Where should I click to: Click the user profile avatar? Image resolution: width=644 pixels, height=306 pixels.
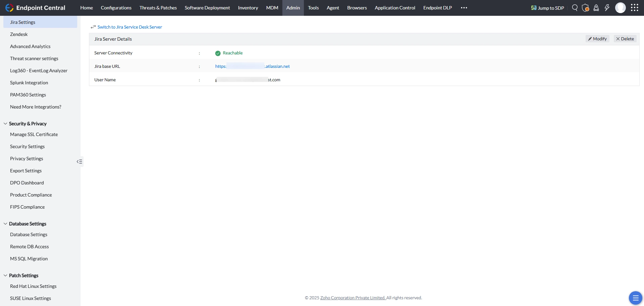(x=620, y=8)
